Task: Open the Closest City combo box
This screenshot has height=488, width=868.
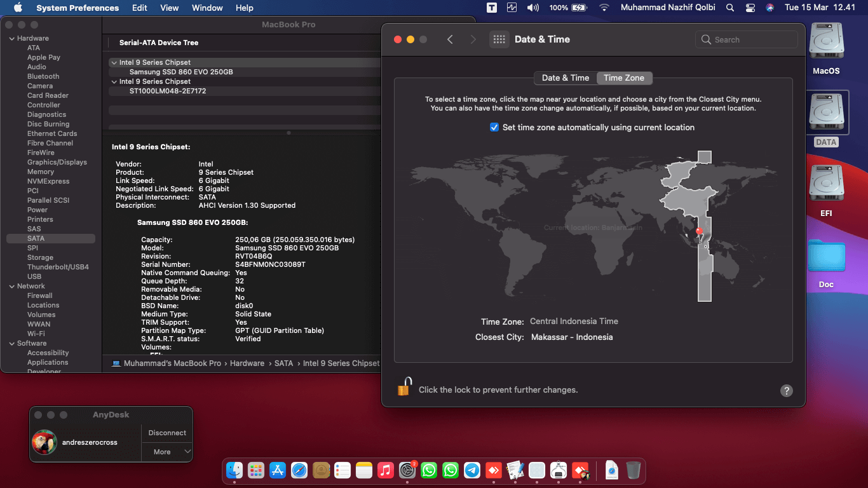Action: [x=572, y=337]
